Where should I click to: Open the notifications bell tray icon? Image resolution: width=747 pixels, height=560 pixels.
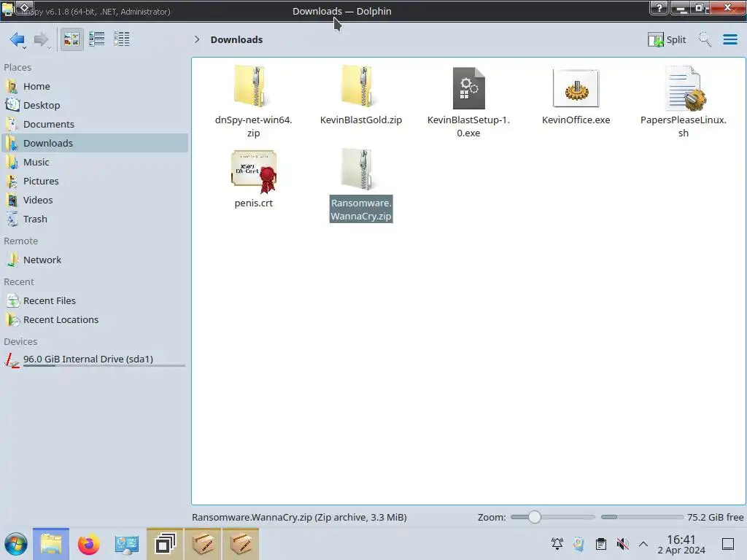pyautogui.click(x=557, y=544)
